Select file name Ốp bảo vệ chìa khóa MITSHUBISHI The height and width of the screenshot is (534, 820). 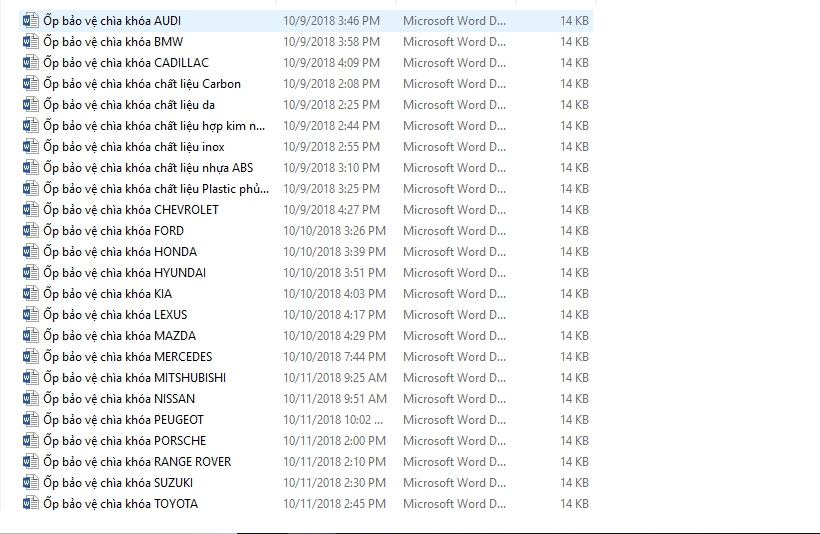134,378
